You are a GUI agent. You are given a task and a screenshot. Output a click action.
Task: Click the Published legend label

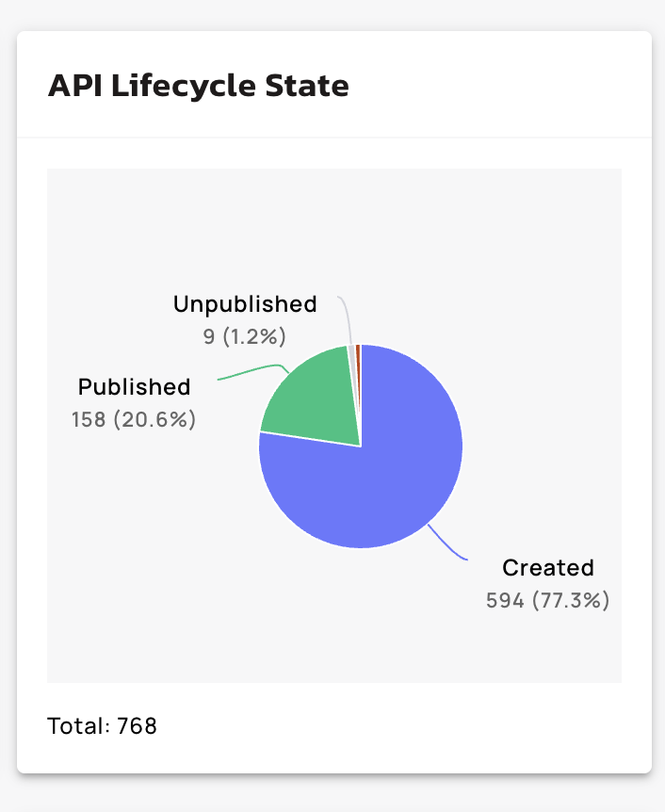(x=134, y=387)
